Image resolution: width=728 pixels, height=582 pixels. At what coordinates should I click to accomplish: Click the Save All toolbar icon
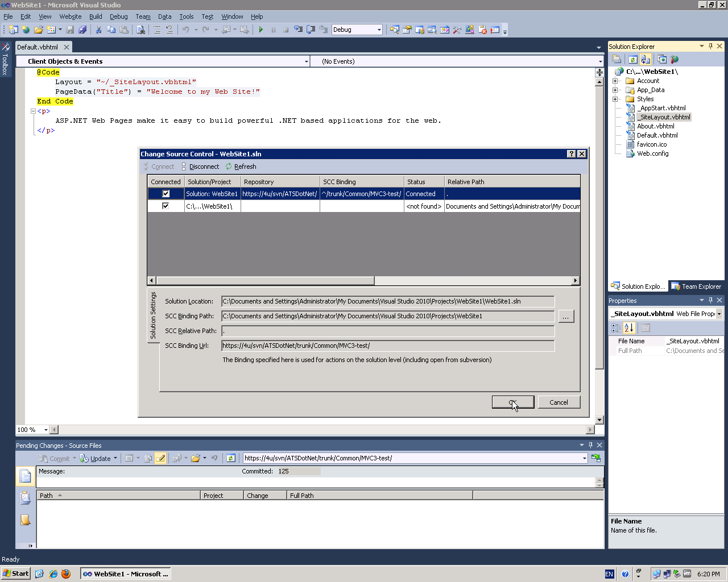82,30
